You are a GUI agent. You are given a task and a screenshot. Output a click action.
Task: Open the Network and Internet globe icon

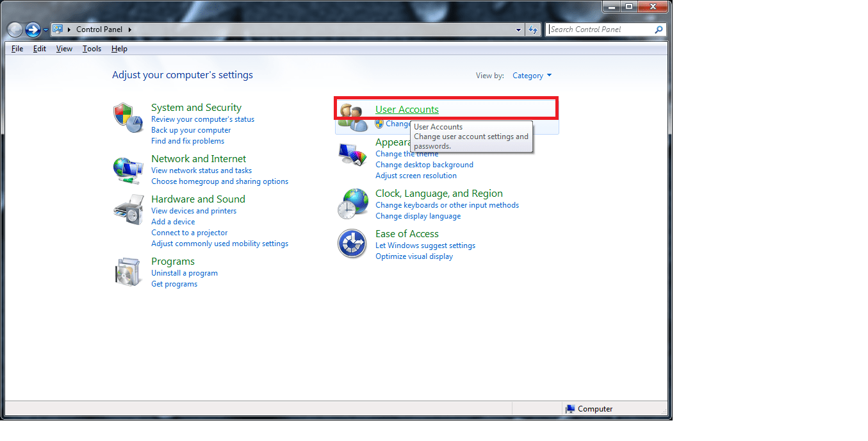coord(127,170)
